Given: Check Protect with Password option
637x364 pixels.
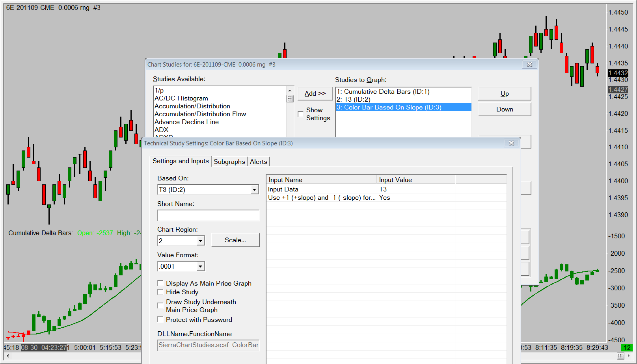Looking at the screenshot, I should click(x=160, y=319).
